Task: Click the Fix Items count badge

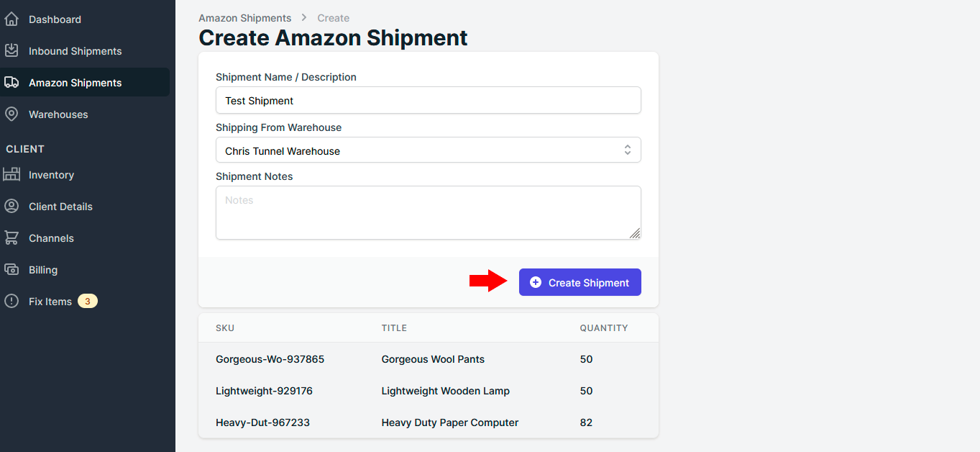Action: (x=88, y=301)
